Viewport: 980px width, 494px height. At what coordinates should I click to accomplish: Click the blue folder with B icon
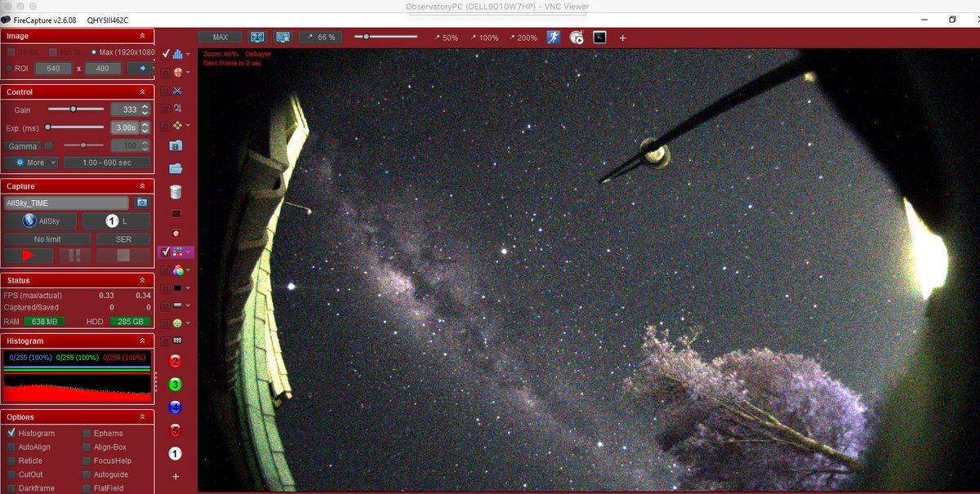coord(176,145)
